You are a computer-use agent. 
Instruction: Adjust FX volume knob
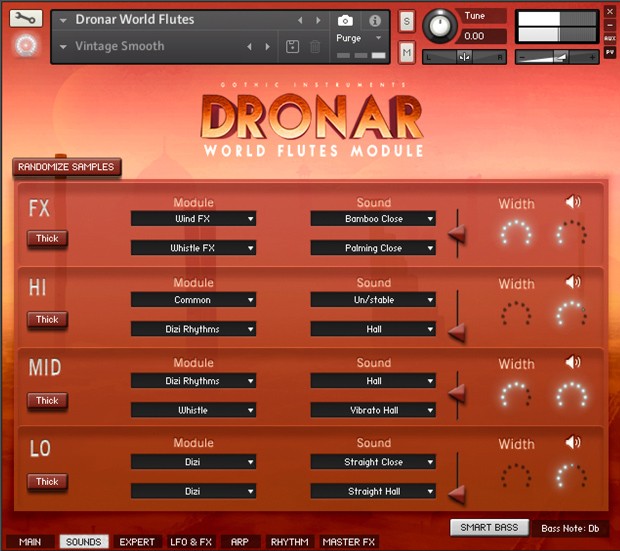[x=572, y=233]
